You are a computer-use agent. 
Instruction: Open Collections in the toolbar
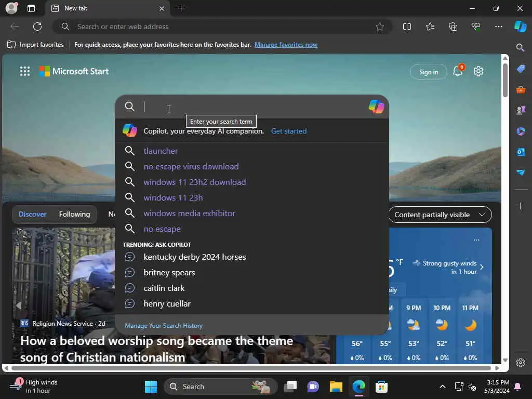(x=453, y=26)
